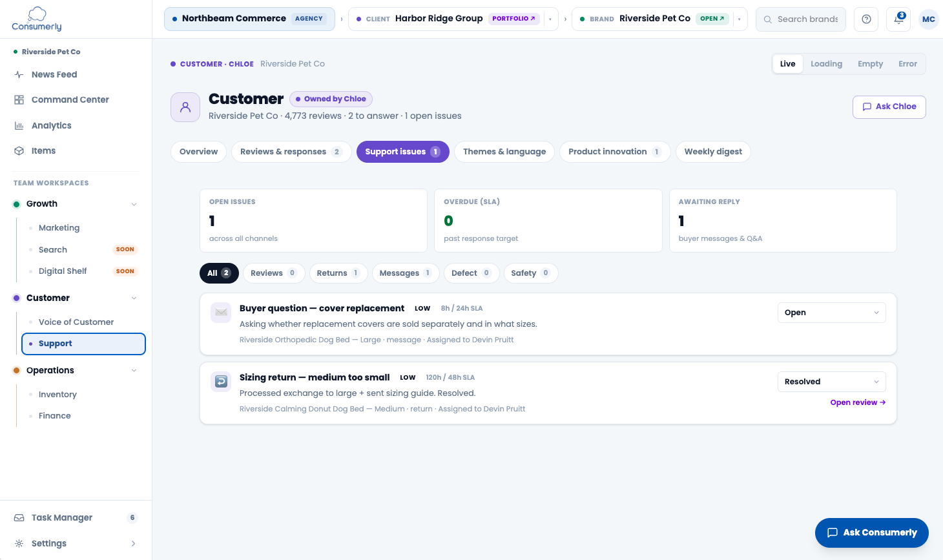Switch to Reviews & responses tab
The image size is (943, 560).
point(291,152)
